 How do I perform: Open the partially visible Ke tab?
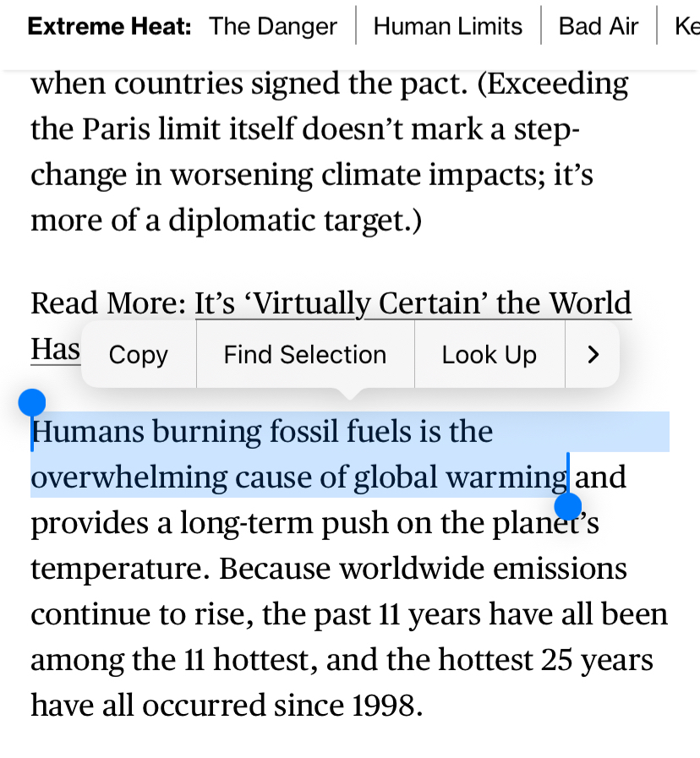[686, 26]
